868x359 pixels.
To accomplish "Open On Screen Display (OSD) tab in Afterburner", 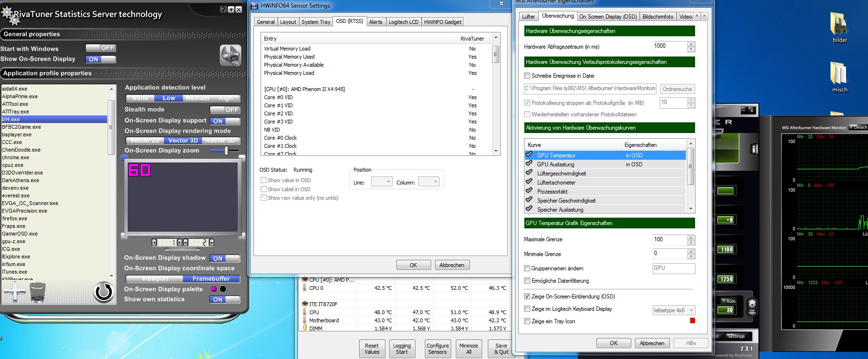I will (608, 16).
